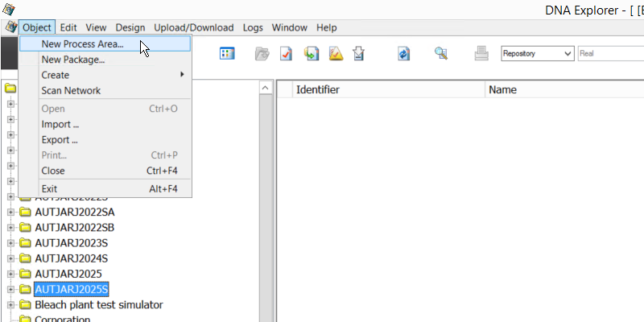Click the magnifying glass search icon
Viewport: 644px width, 322px height.
pyautogui.click(x=440, y=54)
